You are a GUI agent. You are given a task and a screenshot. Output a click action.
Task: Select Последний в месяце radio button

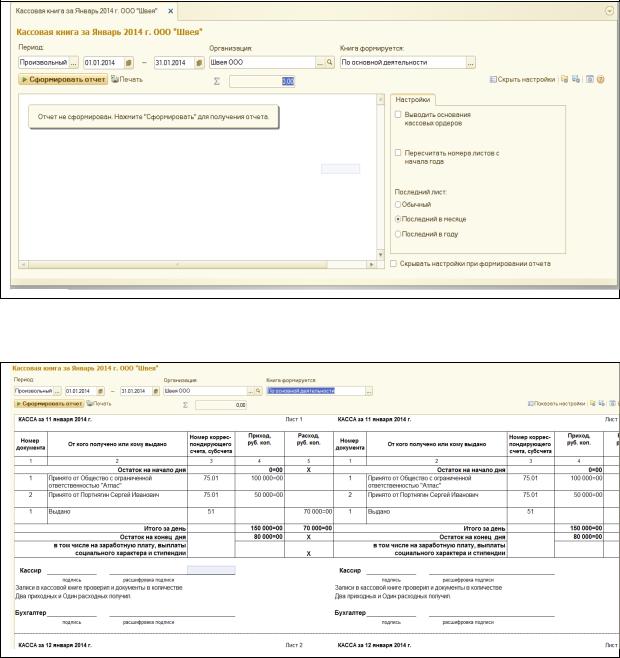[398, 219]
